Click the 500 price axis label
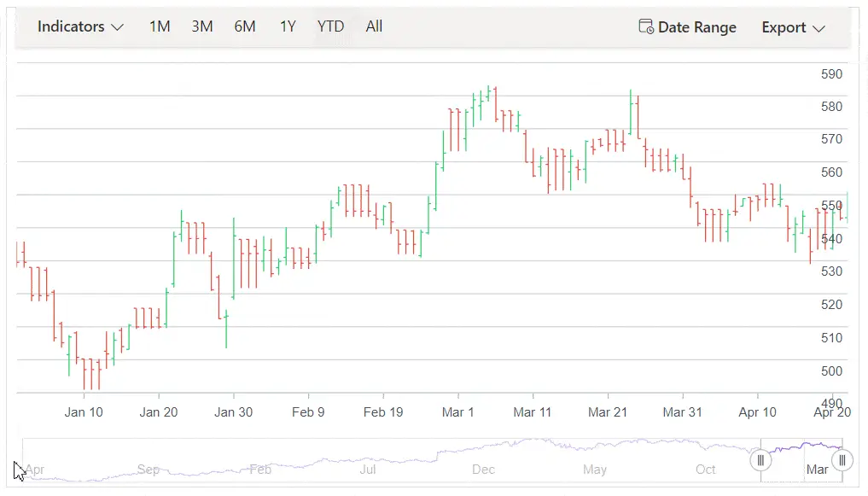The image size is (868, 496). [x=831, y=371]
